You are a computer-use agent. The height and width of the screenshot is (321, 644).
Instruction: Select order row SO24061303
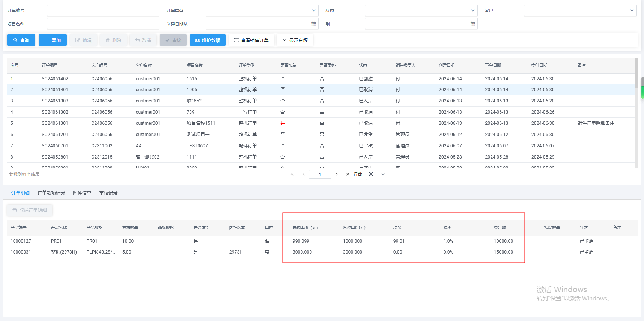click(x=320, y=101)
